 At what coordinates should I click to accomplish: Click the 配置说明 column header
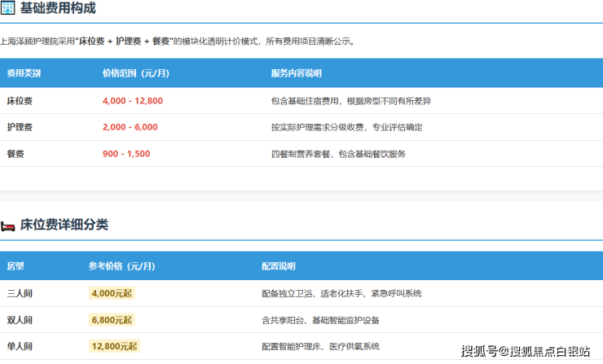[x=279, y=266]
